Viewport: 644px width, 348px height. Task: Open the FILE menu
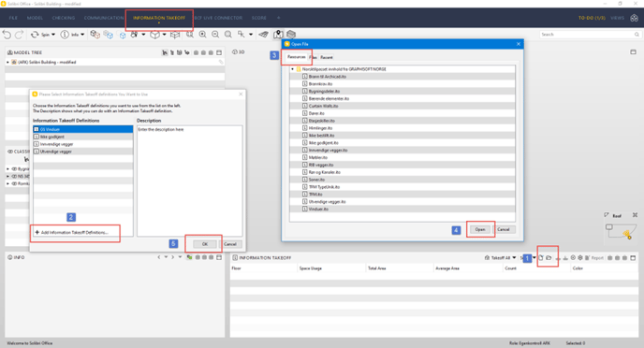click(x=13, y=18)
